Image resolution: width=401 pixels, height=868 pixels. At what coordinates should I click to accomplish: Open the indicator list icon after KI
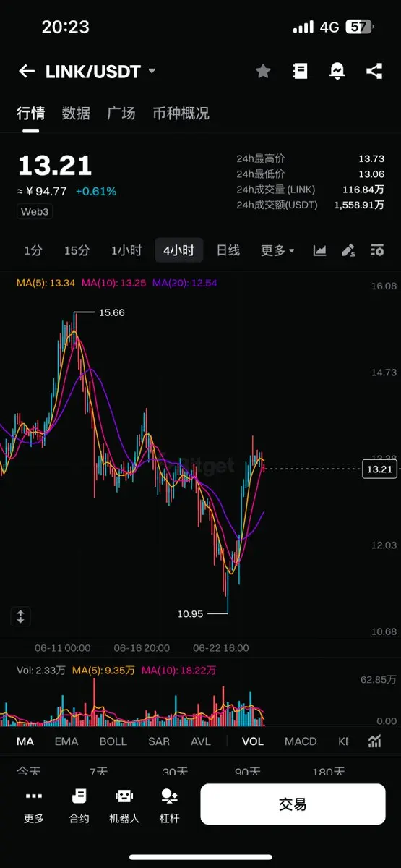374,741
